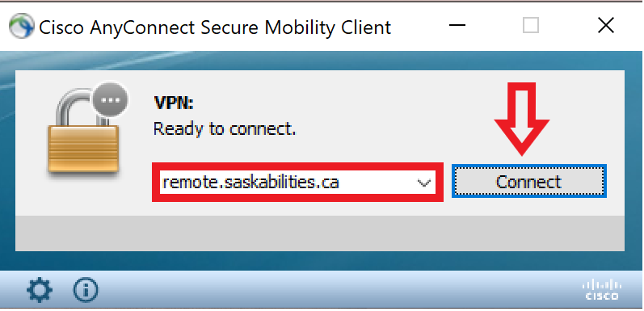Open the circled info icon
The height and width of the screenshot is (311, 644).
click(86, 290)
